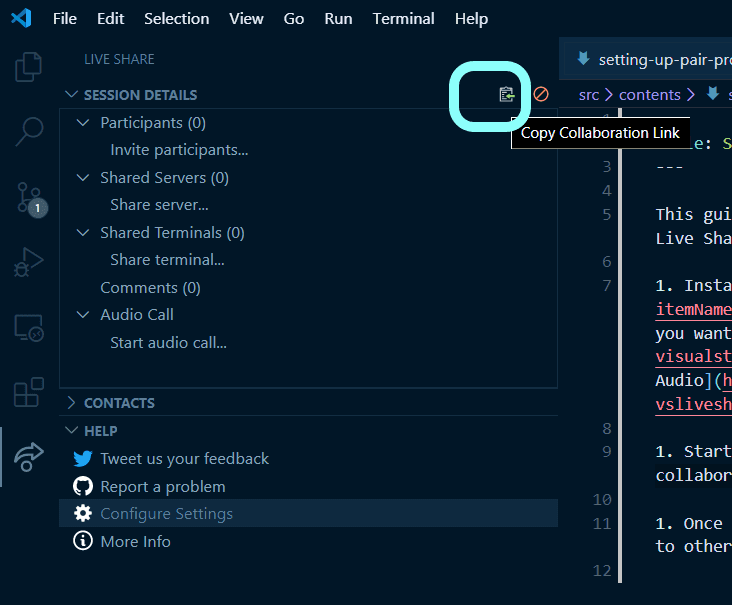
Task: Open the Remote Explorer icon
Action: tap(29, 327)
